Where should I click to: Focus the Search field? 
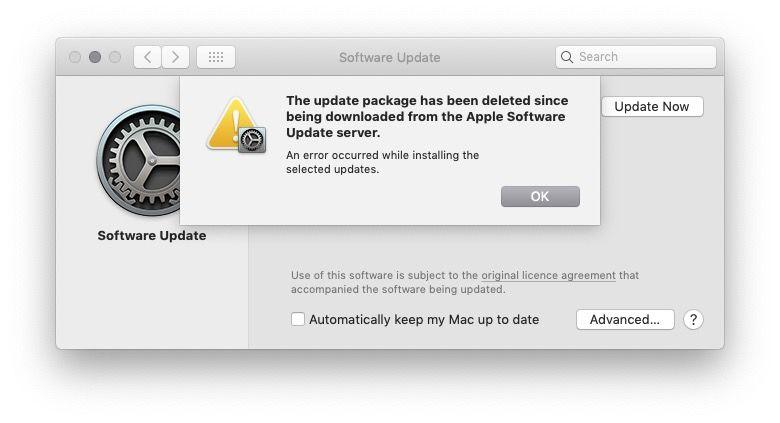click(636, 57)
